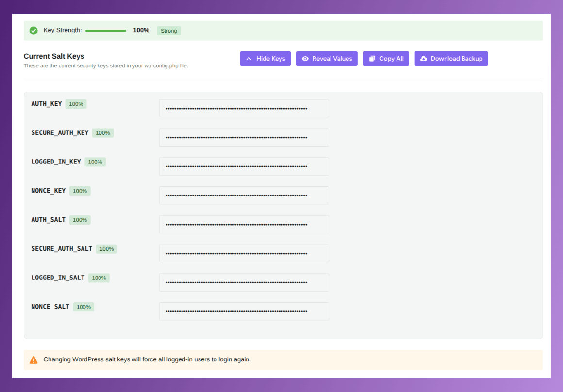Click the Strong strength badge
563x392 pixels.
pyautogui.click(x=169, y=31)
